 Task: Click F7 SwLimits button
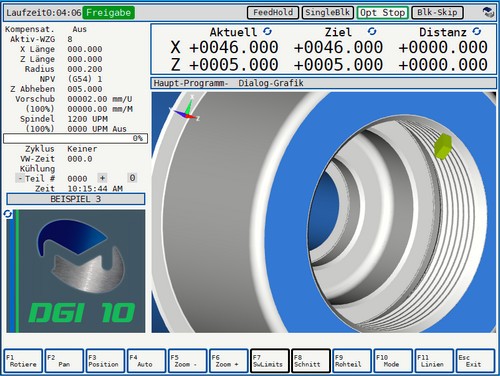tap(270, 361)
